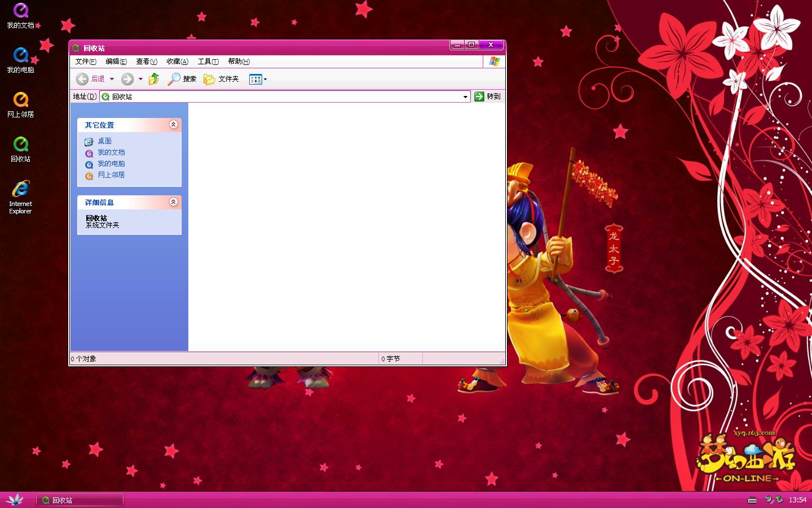This screenshot has height=508, width=812.
Task: Click the 其它位置 panel heading
Action: (99, 125)
